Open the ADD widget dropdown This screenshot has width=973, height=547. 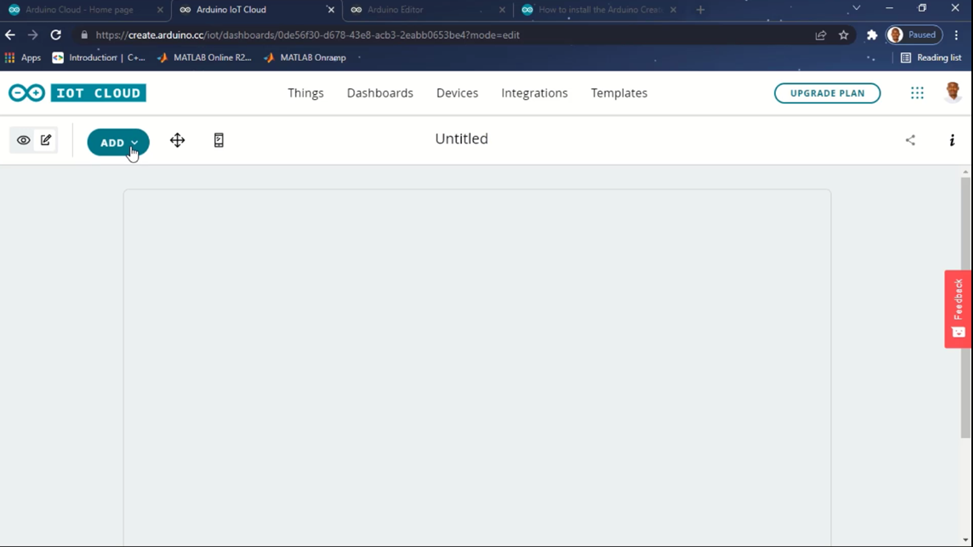point(118,142)
